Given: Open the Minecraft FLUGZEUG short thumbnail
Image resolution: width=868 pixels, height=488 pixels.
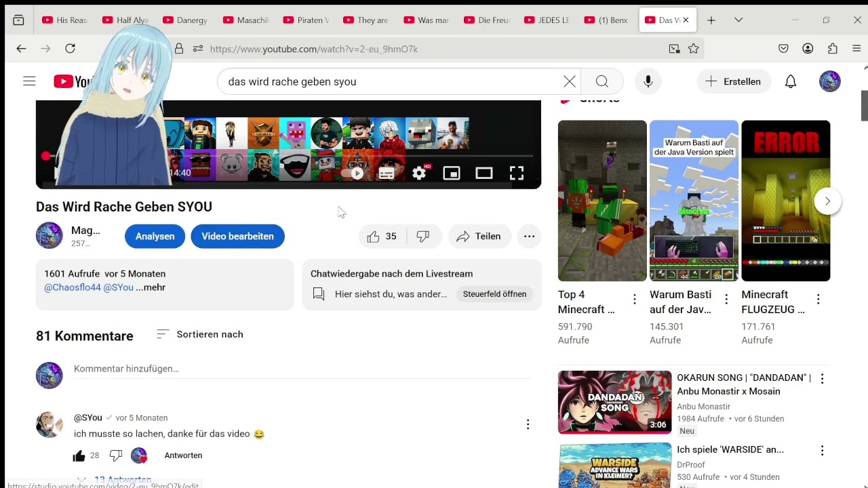Looking at the screenshot, I should [x=785, y=201].
